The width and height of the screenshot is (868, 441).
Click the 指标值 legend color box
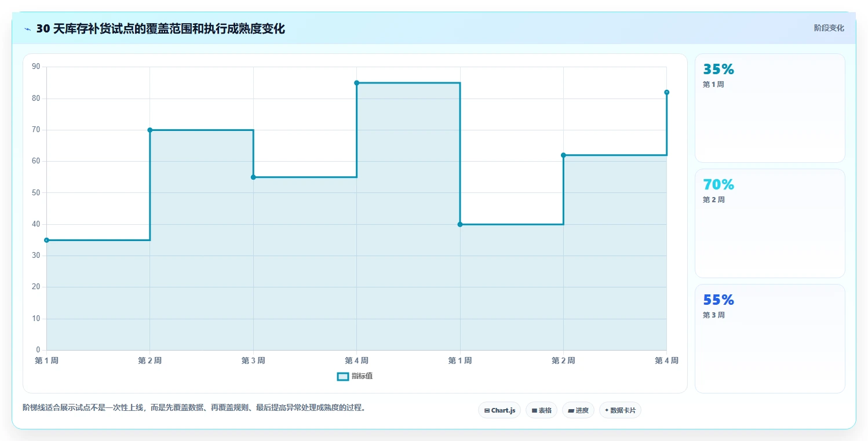[x=342, y=376]
